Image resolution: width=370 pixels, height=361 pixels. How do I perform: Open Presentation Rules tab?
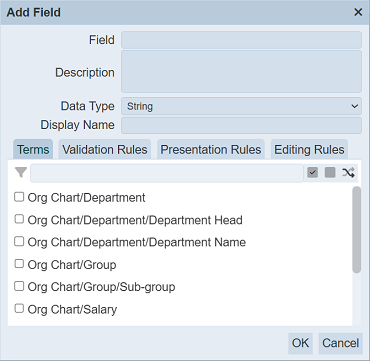[211, 150]
